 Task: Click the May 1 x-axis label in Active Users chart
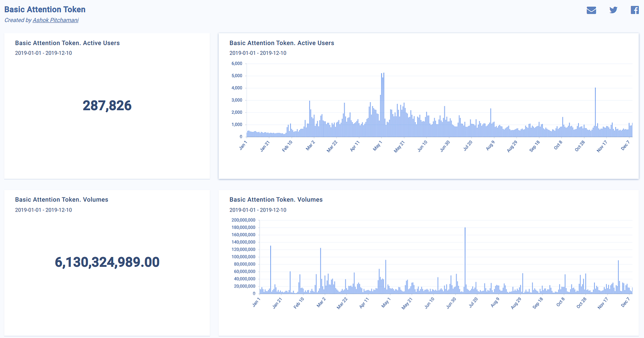pos(377,146)
